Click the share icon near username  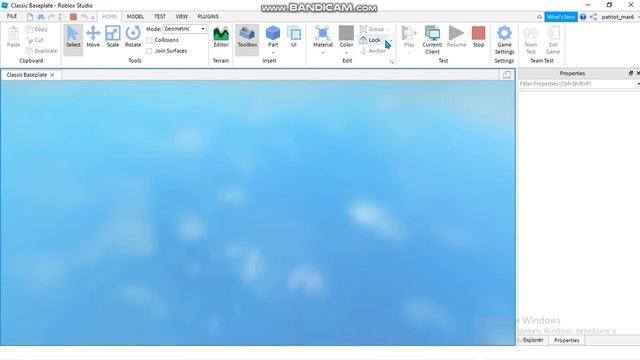tap(593, 17)
